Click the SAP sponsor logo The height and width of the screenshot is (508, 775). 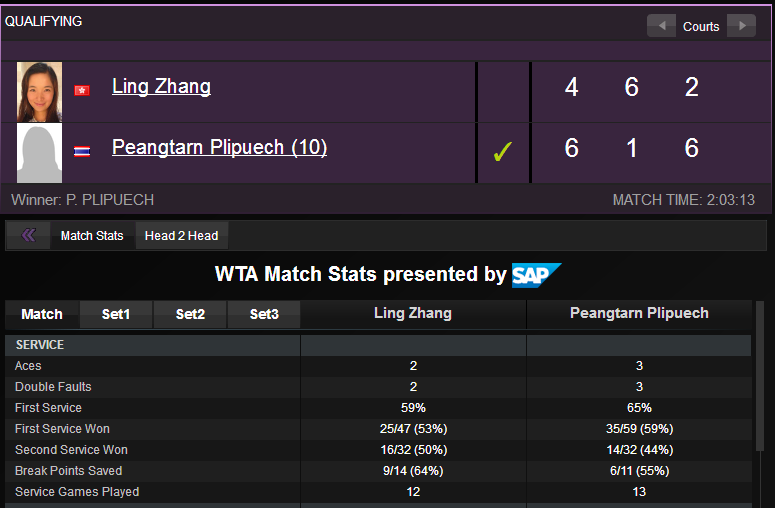(536, 275)
